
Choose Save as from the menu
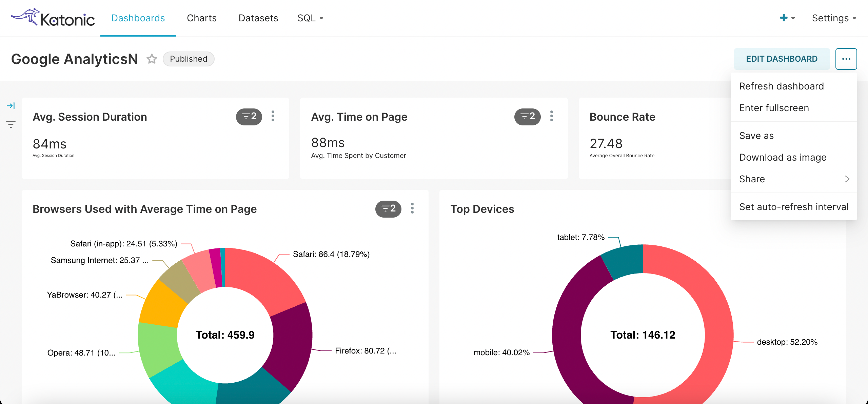click(x=794, y=136)
